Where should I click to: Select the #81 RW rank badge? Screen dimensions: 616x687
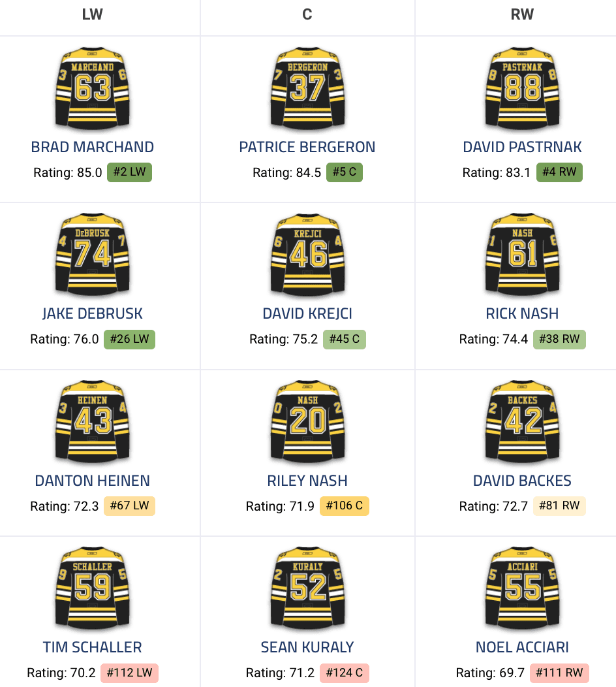(x=559, y=506)
